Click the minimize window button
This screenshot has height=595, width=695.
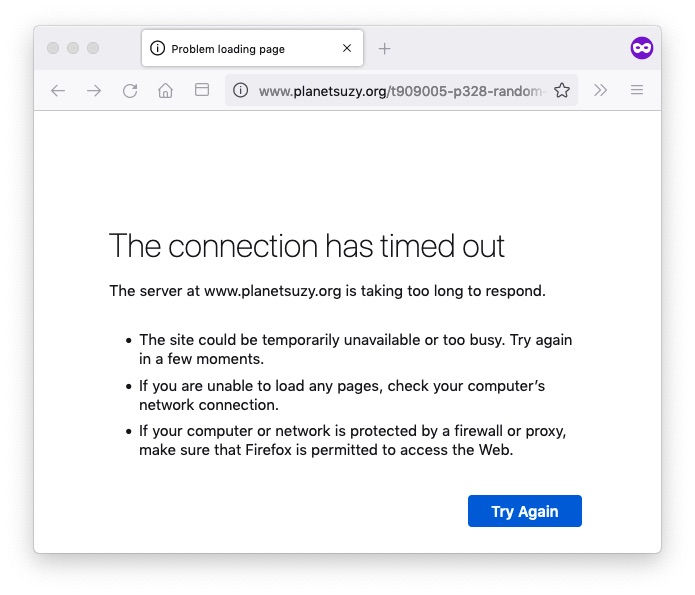pos(73,48)
